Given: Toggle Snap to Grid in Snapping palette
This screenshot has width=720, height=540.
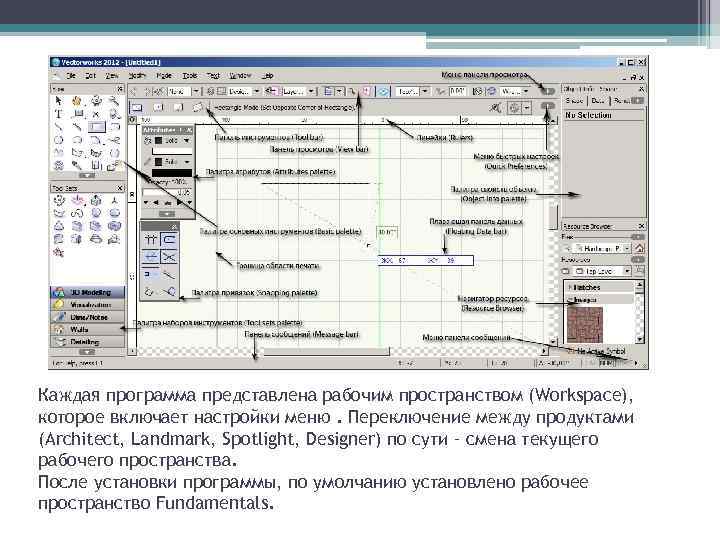Looking at the screenshot, I should 151,239.
